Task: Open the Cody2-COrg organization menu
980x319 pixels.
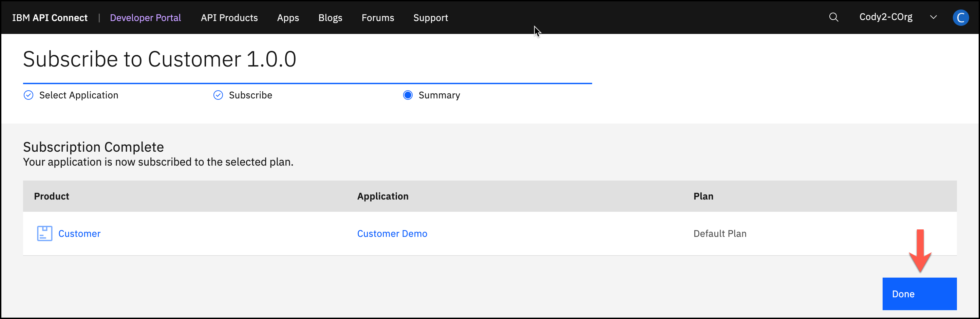Action: (x=886, y=18)
